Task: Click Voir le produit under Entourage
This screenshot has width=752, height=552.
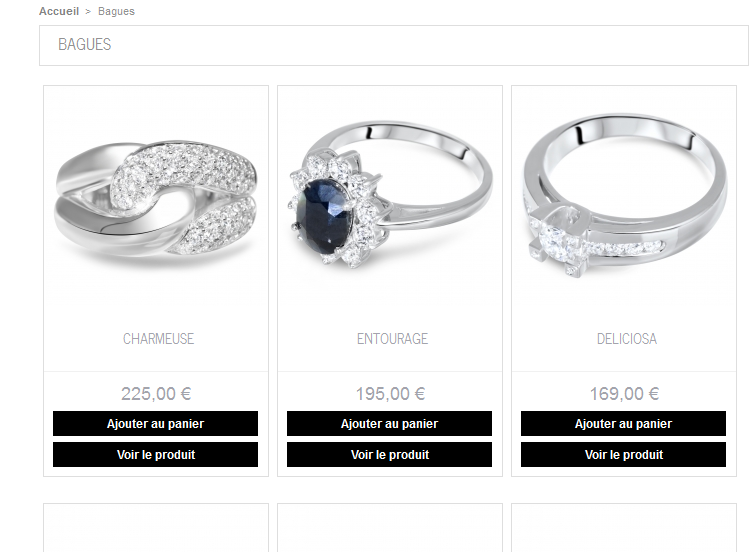Action: click(x=389, y=454)
